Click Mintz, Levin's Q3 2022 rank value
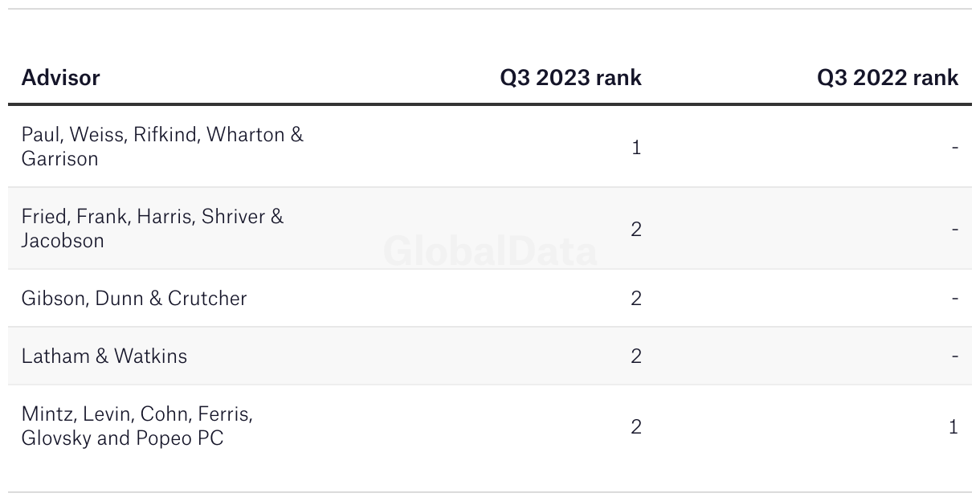The width and height of the screenshot is (980, 501). pos(953,427)
